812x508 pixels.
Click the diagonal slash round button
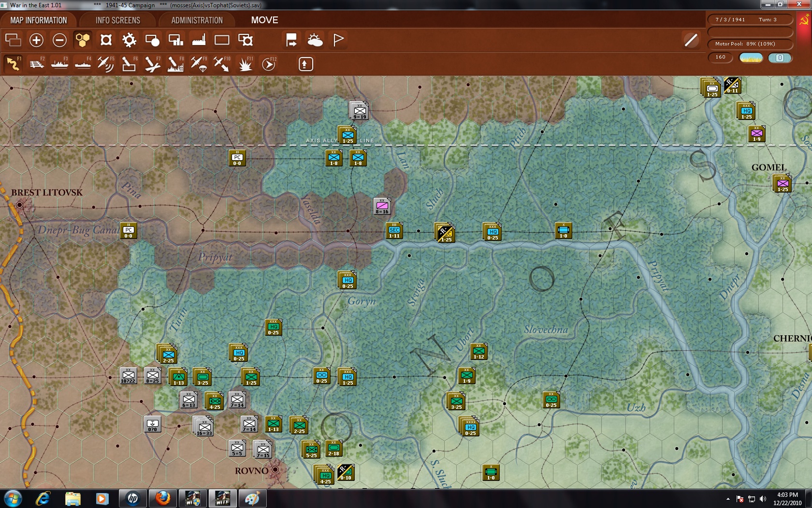[691, 40]
